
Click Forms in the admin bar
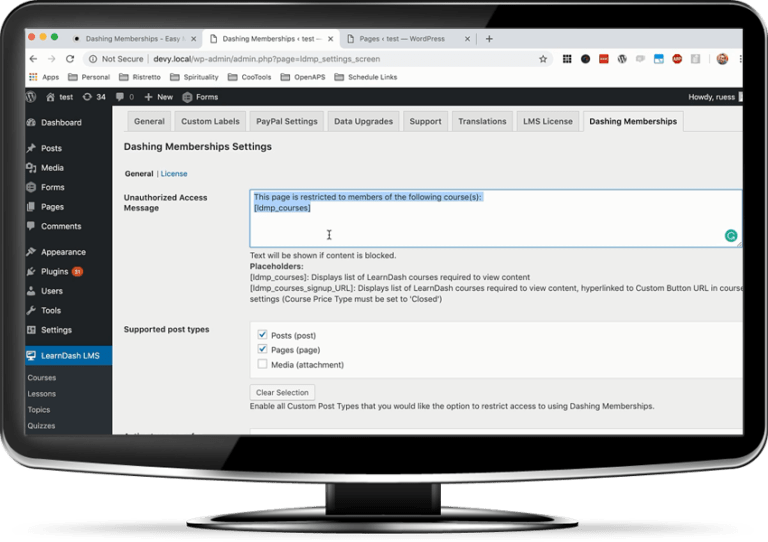pos(200,97)
